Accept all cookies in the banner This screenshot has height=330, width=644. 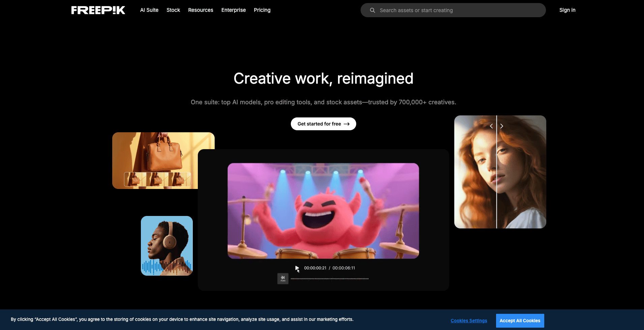pyautogui.click(x=520, y=321)
